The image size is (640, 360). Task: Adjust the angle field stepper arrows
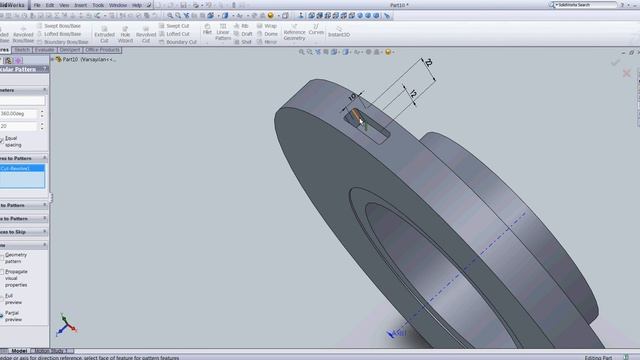tap(42, 113)
